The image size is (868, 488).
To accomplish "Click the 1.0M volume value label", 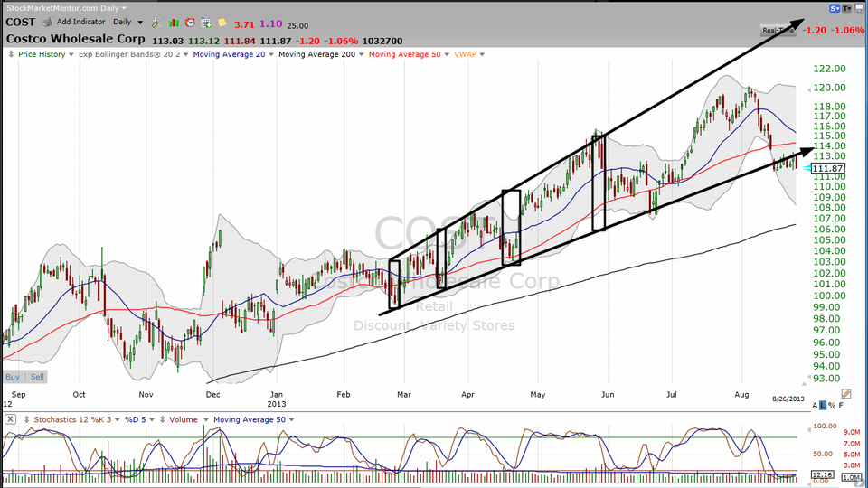I will pos(851,477).
